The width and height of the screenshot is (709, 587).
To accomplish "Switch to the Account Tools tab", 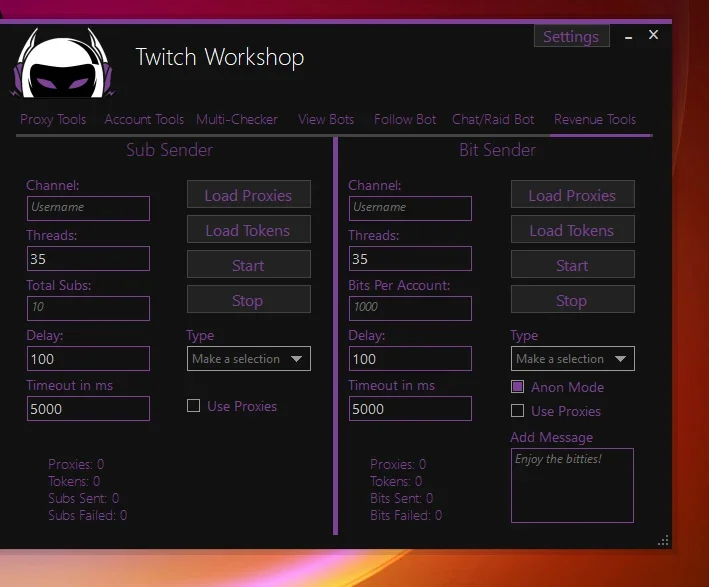I will [144, 119].
